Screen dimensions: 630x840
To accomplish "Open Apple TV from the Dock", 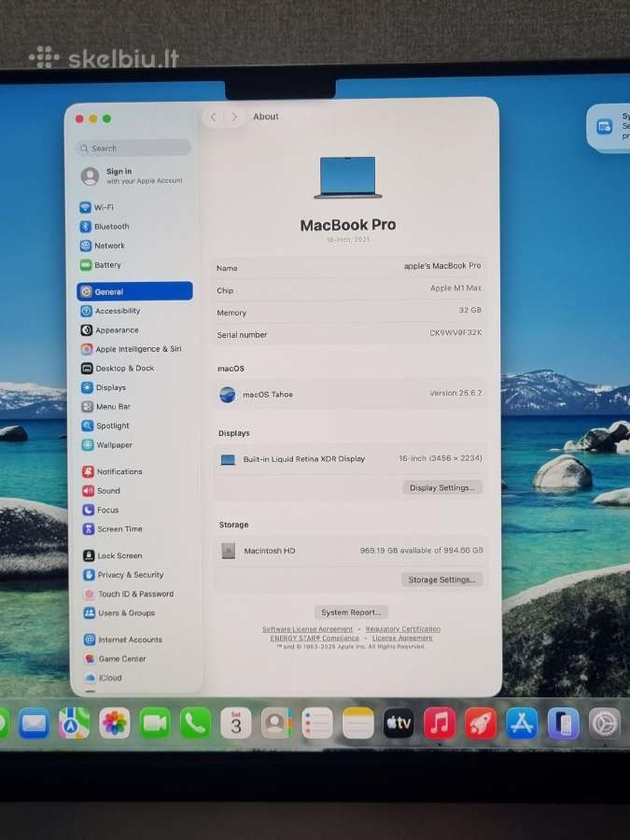I will point(399,723).
